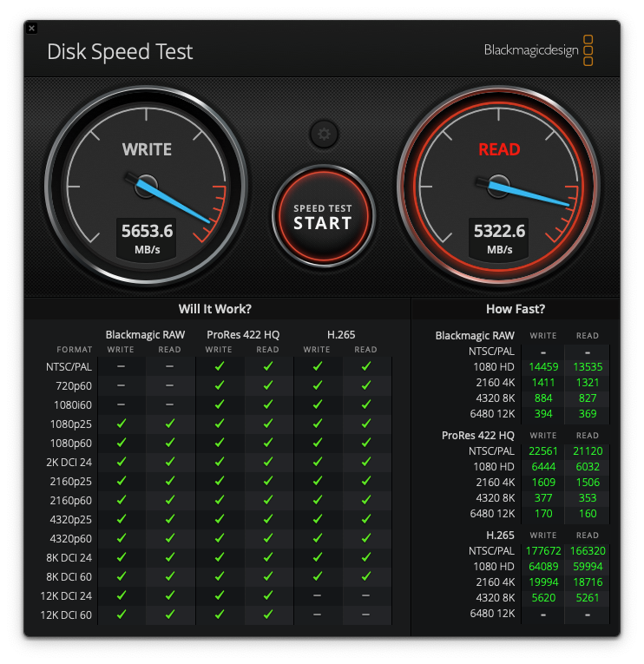Click ProRes 422 HQ header in Will It Work
The width and height of the screenshot is (644, 664).
[243, 334]
